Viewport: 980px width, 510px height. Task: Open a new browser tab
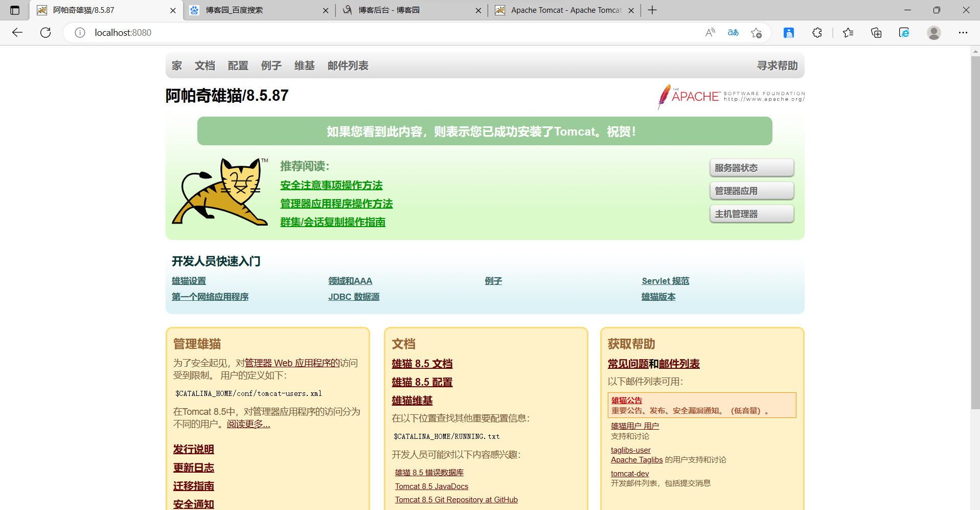click(652, 10)
